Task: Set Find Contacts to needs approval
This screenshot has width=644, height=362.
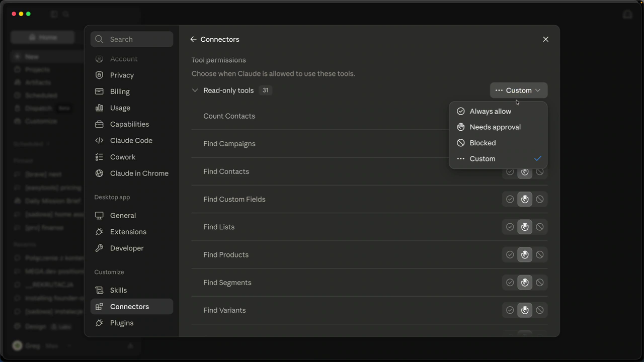Action: coord(525,172)
